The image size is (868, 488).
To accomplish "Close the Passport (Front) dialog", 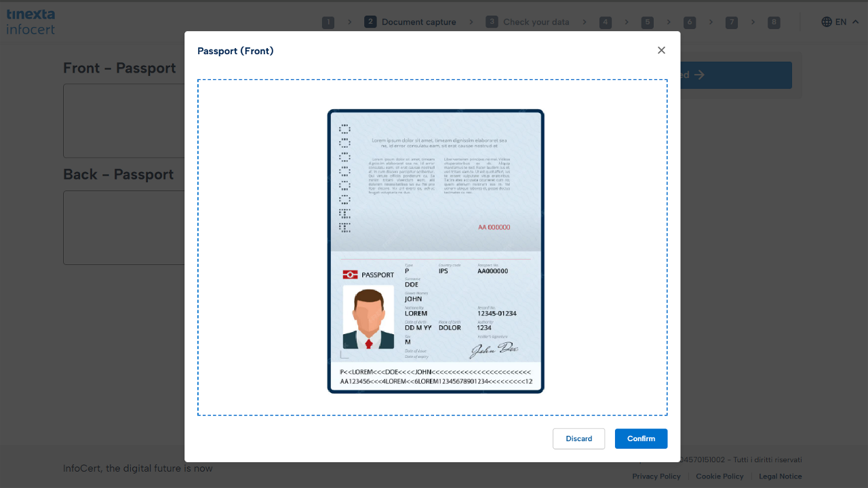I will [x=661, y=50].
